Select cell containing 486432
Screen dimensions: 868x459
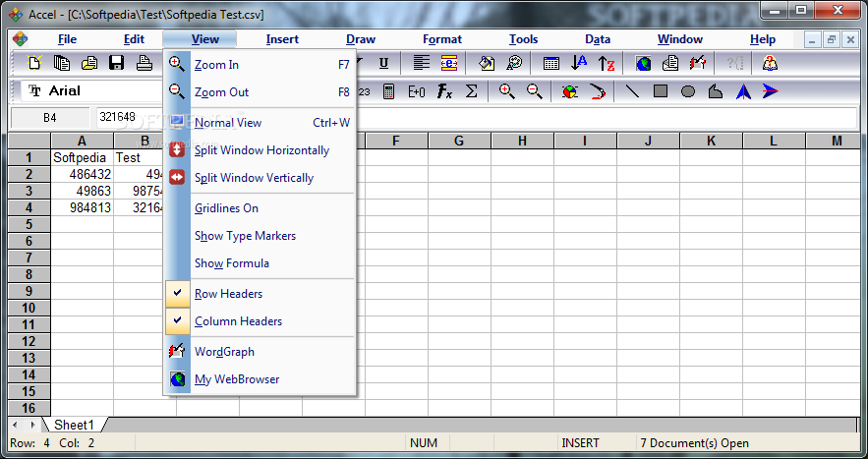[83, 174]
